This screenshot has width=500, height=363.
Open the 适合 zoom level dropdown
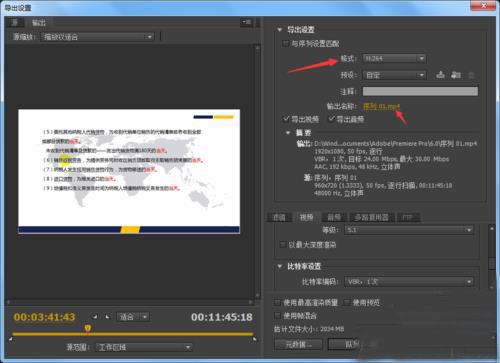pyautogui.click(x=133, y=317)
